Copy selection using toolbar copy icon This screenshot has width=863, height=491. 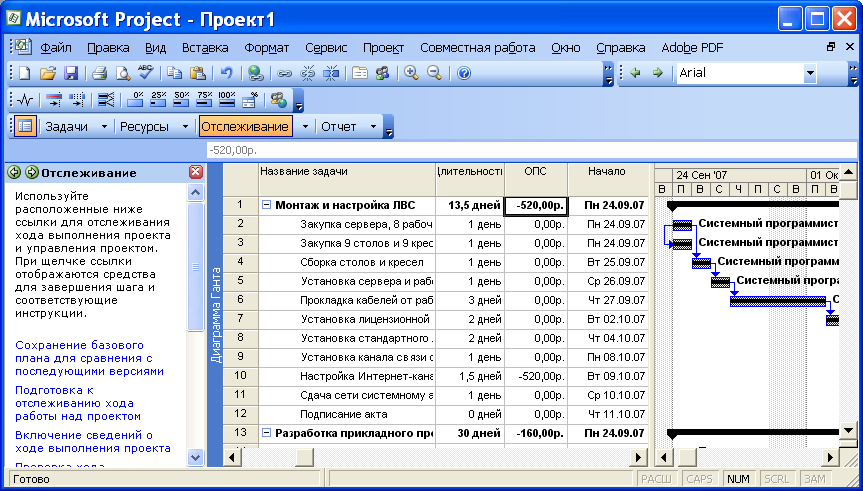[x=174, y=73]
